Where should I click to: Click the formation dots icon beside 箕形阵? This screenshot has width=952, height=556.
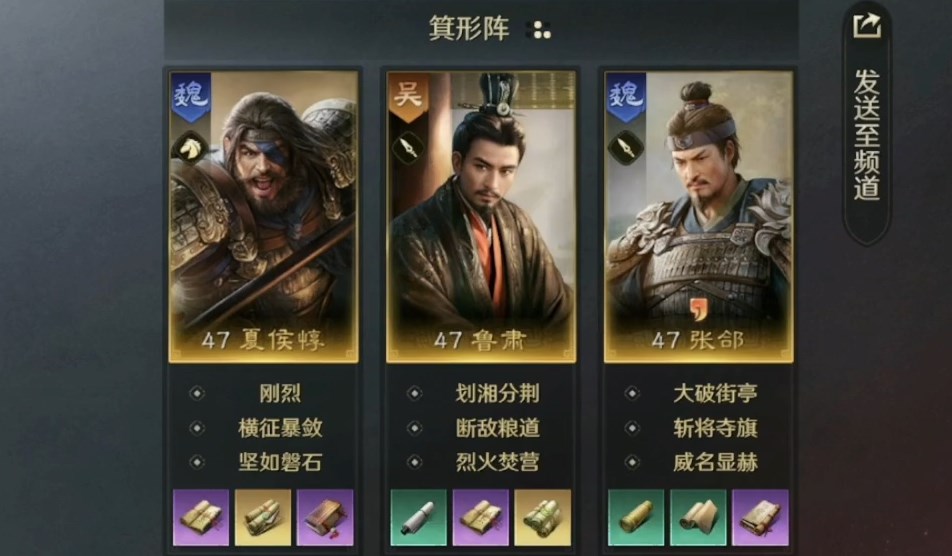541,30
